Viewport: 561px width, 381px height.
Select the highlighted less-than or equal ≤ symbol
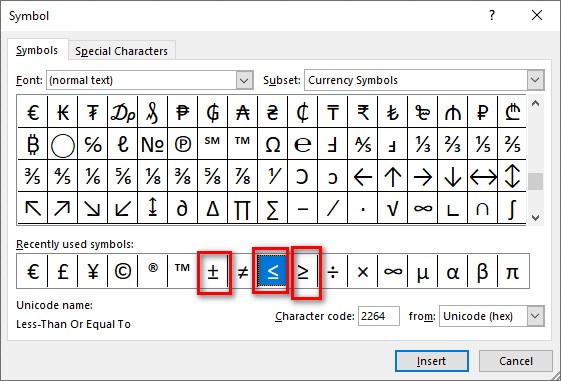click(x=273, y=271)
